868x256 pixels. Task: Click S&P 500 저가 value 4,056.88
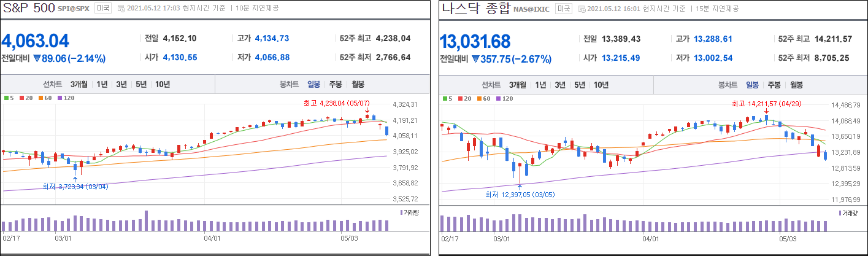point(272,57)
